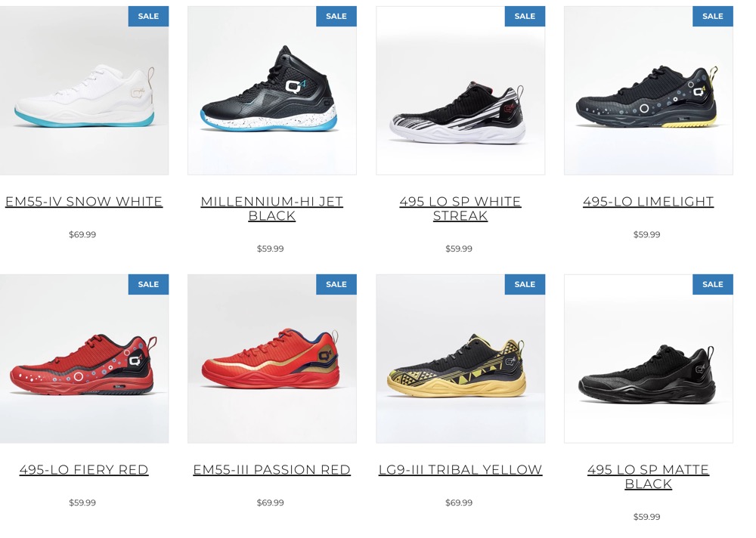Open the 495 LO SP Matte Black shoe image
Viewport: 756px width, 538px height.
649,359
